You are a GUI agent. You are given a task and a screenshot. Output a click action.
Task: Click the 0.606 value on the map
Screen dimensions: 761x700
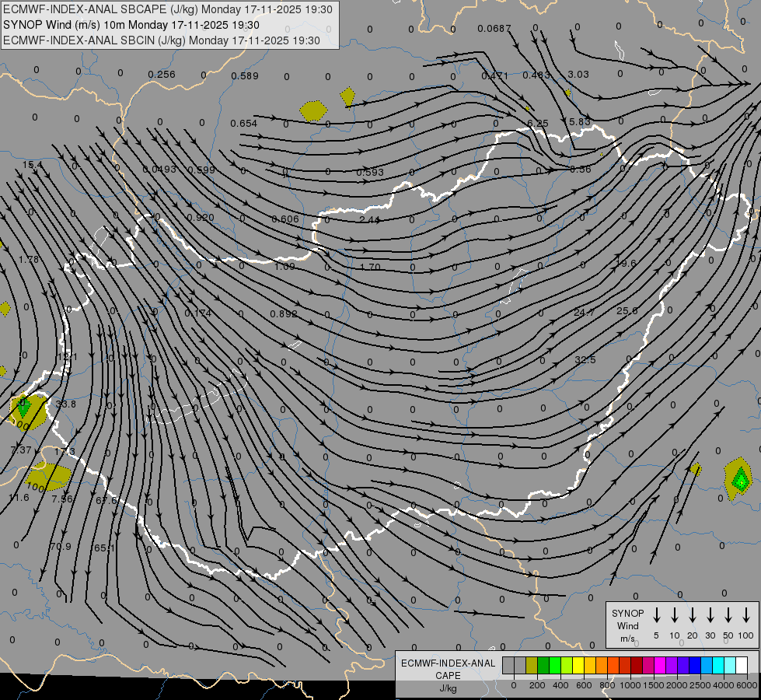coord(285,219)
